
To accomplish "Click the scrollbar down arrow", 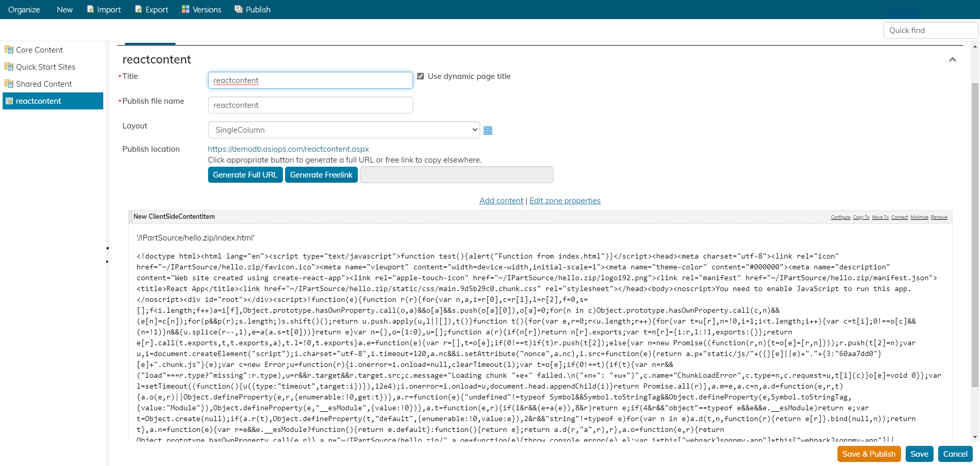I will 975,437.
